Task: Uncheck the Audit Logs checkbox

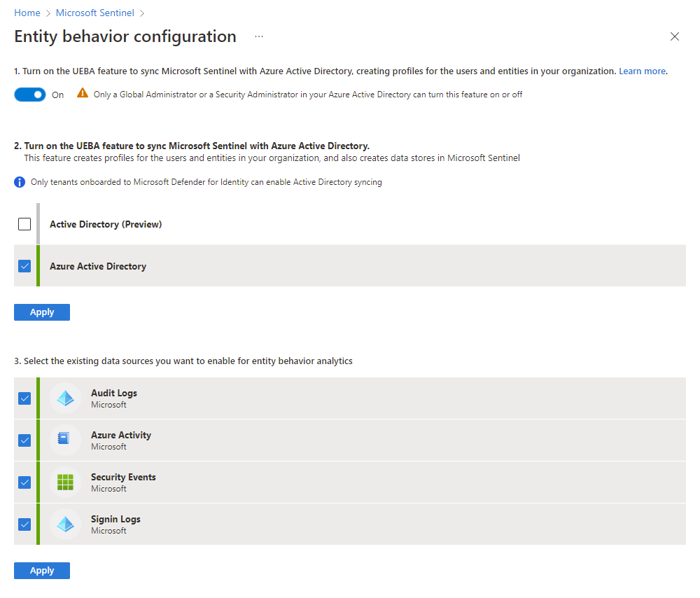Action: coord(24,398)
